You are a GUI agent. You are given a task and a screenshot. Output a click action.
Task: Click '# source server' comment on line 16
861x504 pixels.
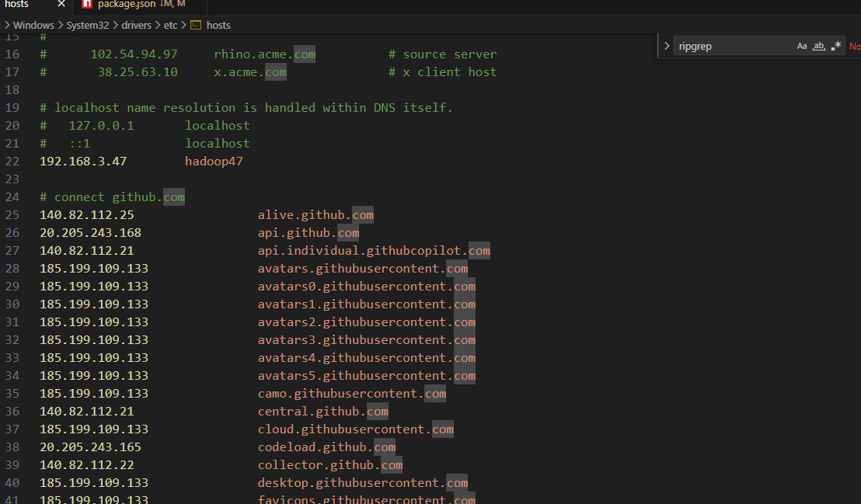pos(443,54)
